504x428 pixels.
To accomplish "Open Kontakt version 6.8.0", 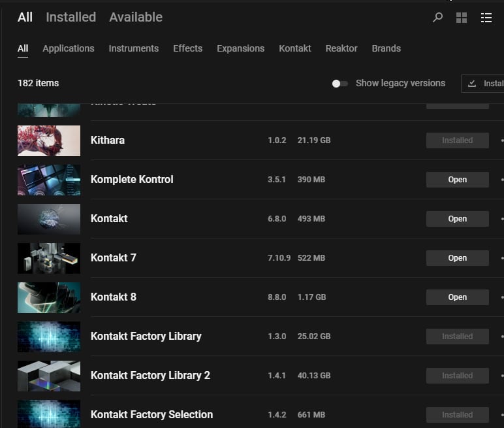I will [458, 219].
